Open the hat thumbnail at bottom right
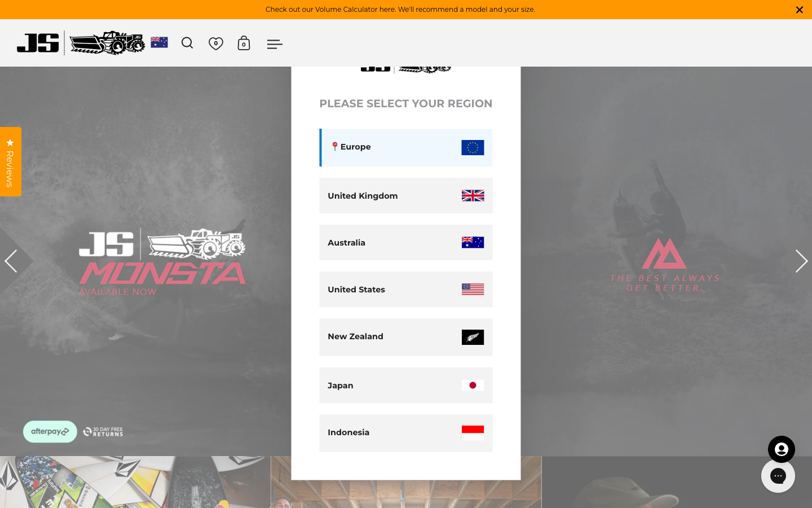 [677, 482]
